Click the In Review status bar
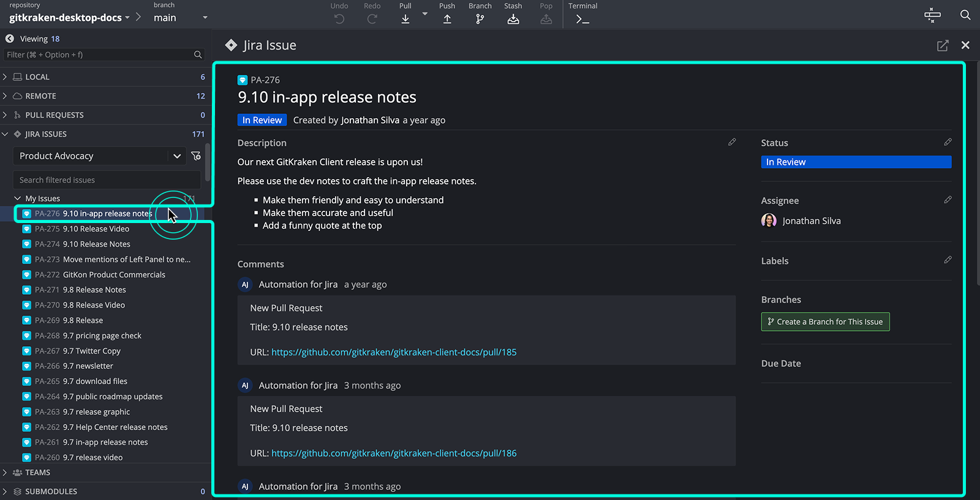This screenshot has width=980, height=500. (x=856, y=162)
